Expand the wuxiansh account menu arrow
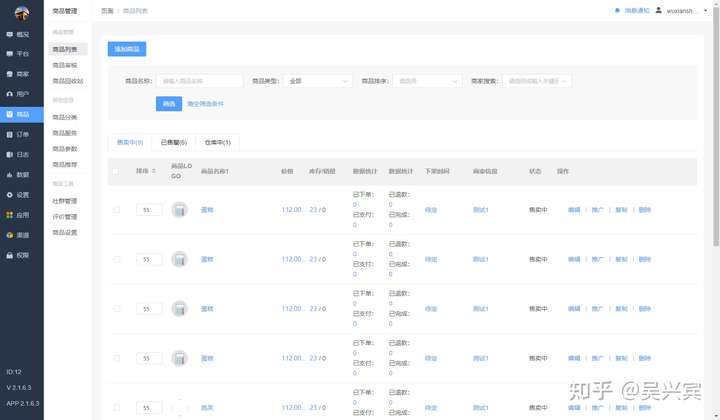Viewport: 720px width, 420px height. [x=706, y=11]
